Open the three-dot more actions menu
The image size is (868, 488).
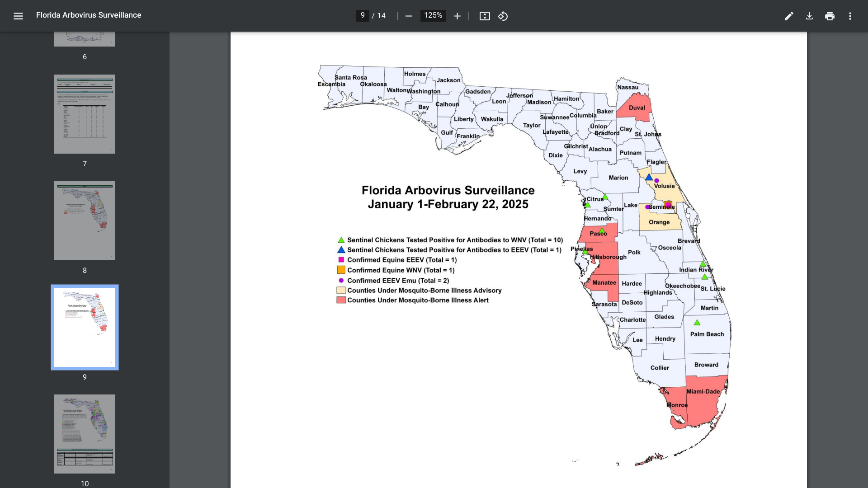pyautogui.click(x=850, y=16)
